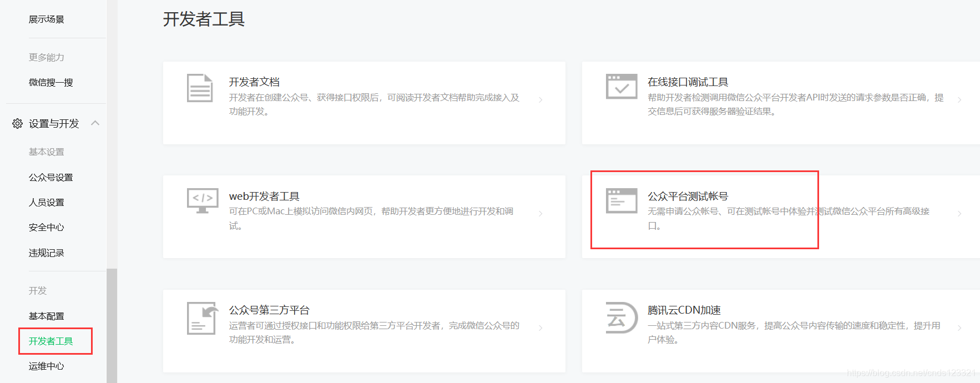Open arrow on 腾讯云CDN加速 card
The height and width of the screenshot is (383, 980).
[959, 328]
